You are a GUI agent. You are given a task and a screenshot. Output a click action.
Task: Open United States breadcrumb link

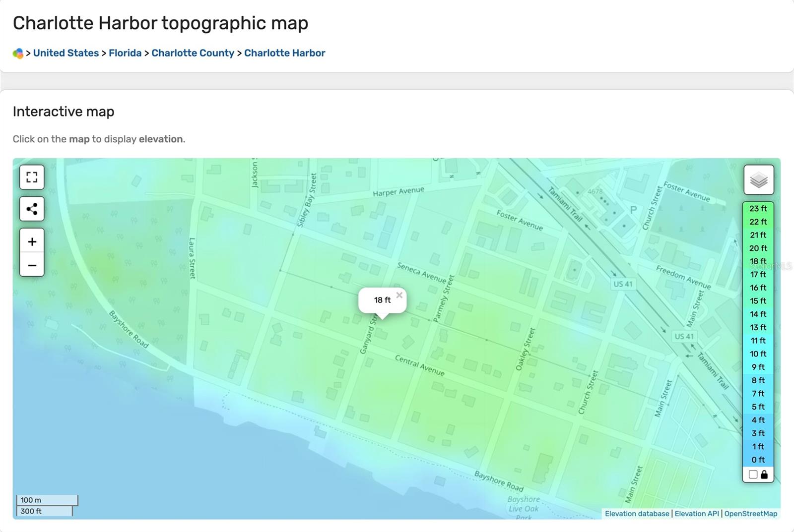66,53
